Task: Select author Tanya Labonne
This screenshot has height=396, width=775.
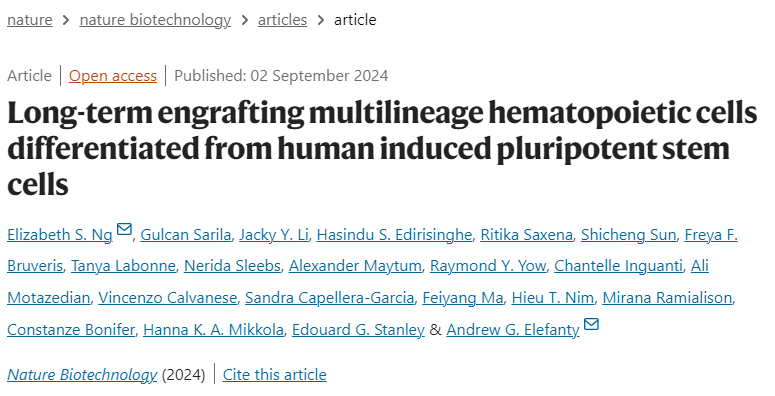Action: (124, 266)
